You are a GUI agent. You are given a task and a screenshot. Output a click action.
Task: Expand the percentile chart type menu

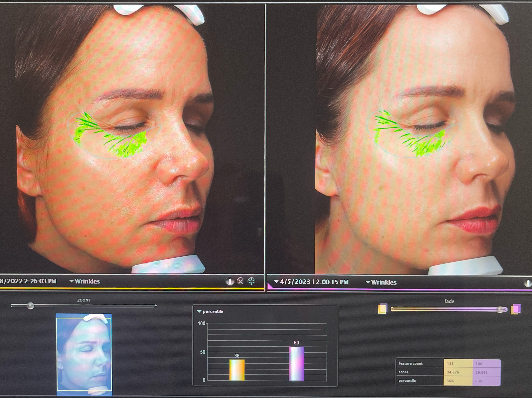point(210,311)
